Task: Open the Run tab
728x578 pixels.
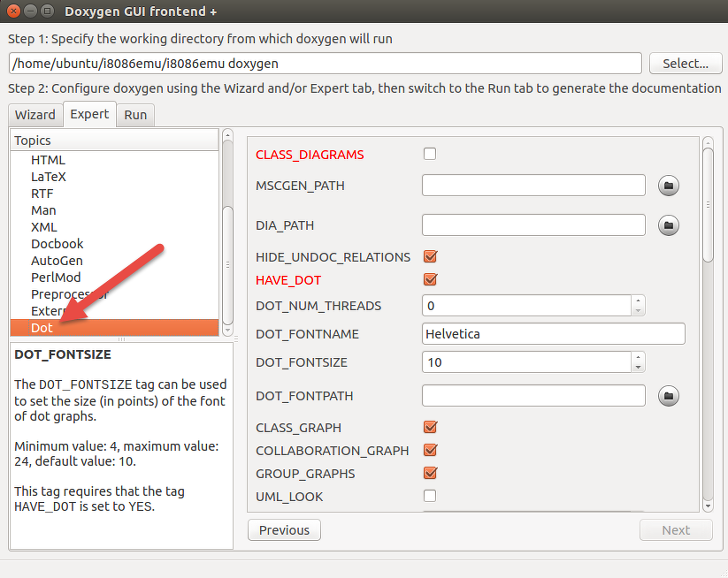Action: click(136, 115)
